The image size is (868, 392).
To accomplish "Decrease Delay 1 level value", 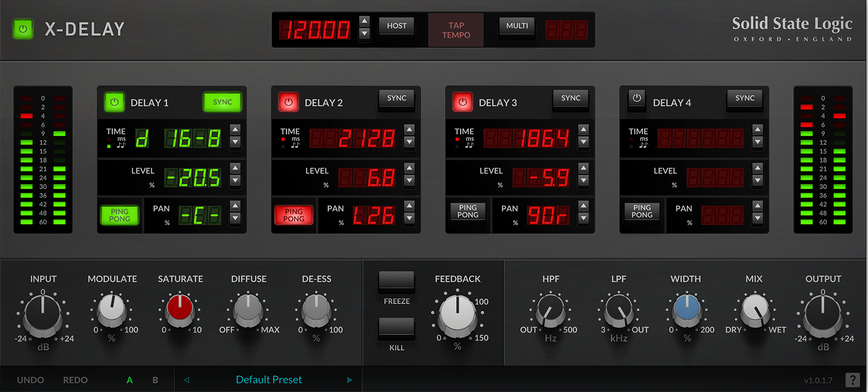I will point(235,180).
